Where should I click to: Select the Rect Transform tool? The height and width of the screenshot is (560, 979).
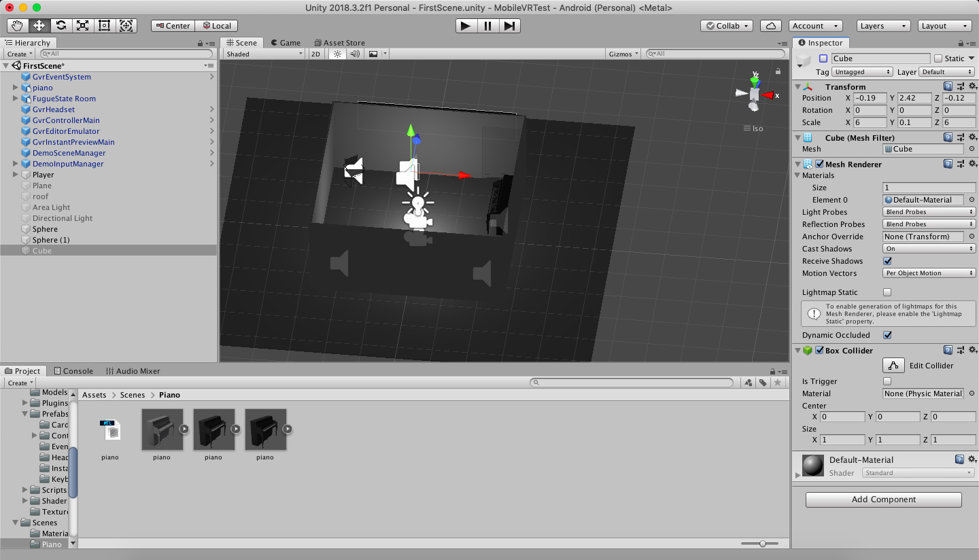tap(105, 26)
